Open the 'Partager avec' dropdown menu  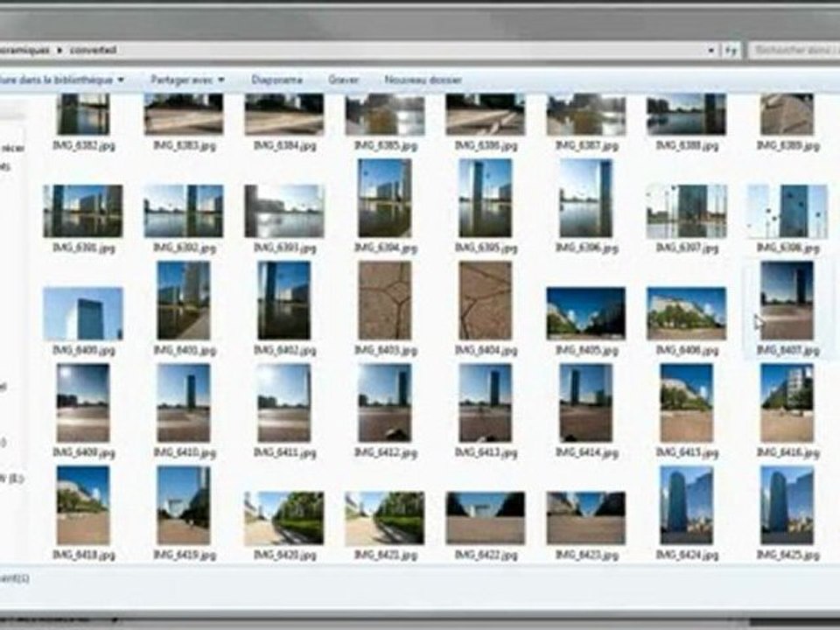pos(187,80)
